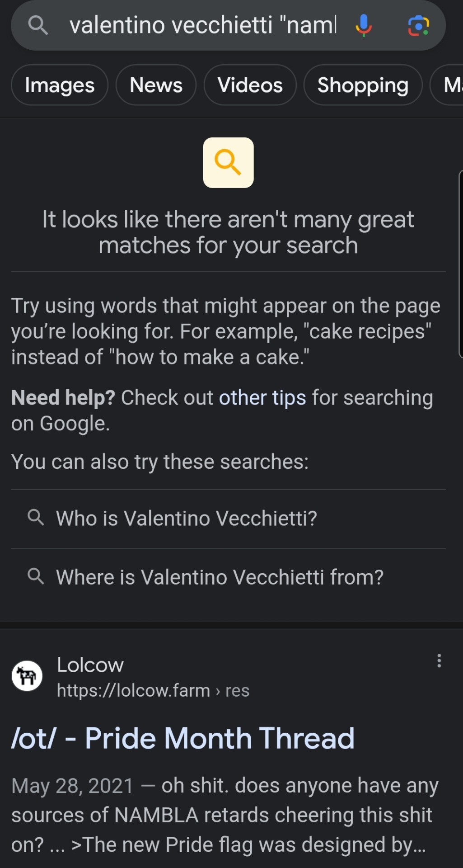Tap the lolcow.farm URL breadcrumb
463x868 pixels.
(x=153, y=690)
